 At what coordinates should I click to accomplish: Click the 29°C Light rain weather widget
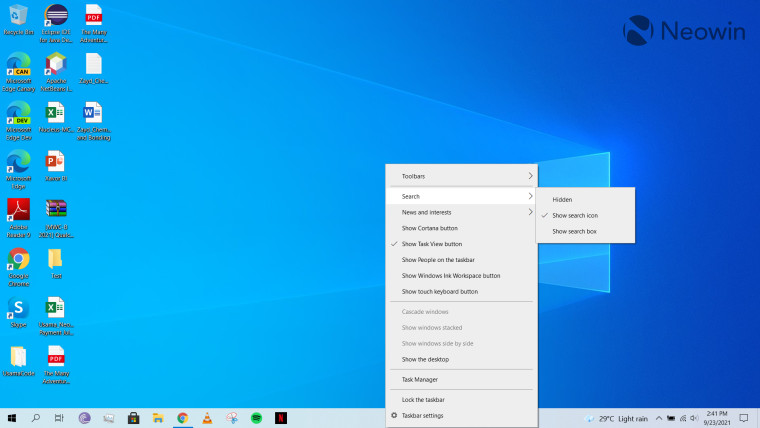pos(616,418)
